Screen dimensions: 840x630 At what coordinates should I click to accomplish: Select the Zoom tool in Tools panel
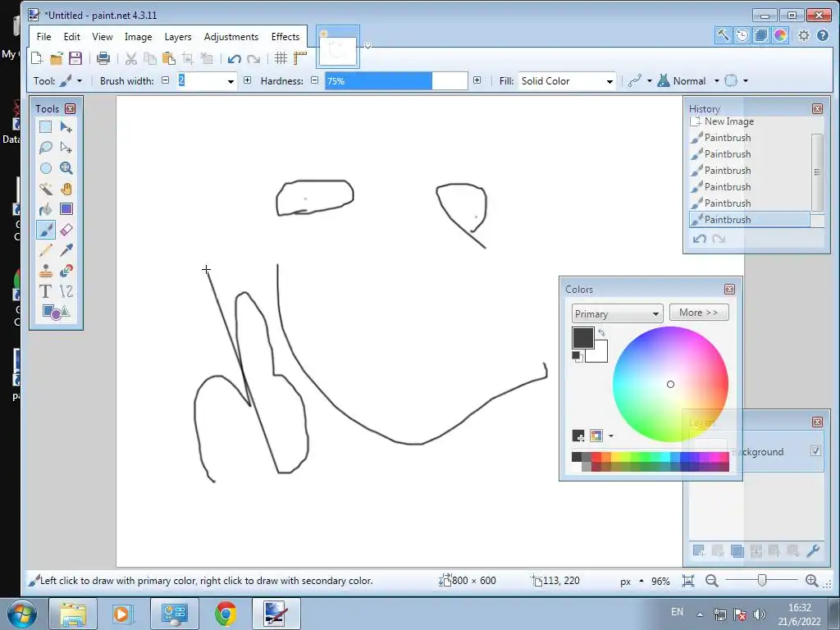coord(66,168)
